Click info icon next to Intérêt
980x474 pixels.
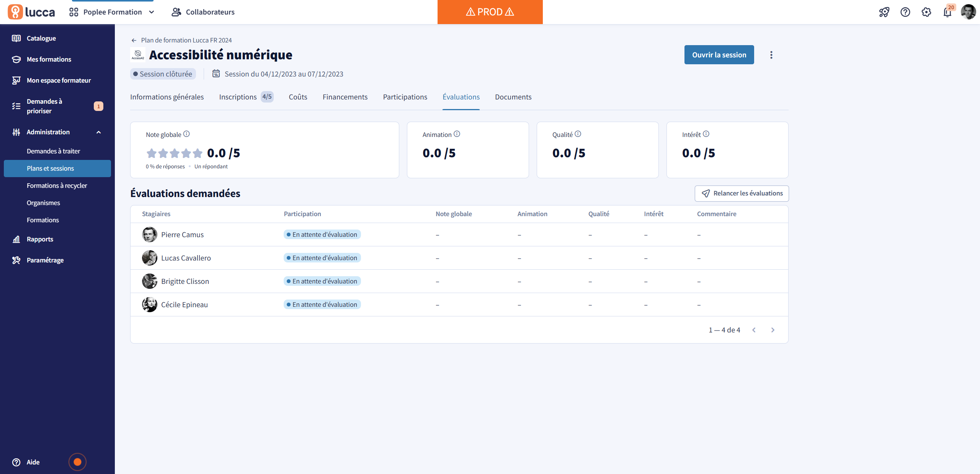pyautogui.click(x=706, y=134)
